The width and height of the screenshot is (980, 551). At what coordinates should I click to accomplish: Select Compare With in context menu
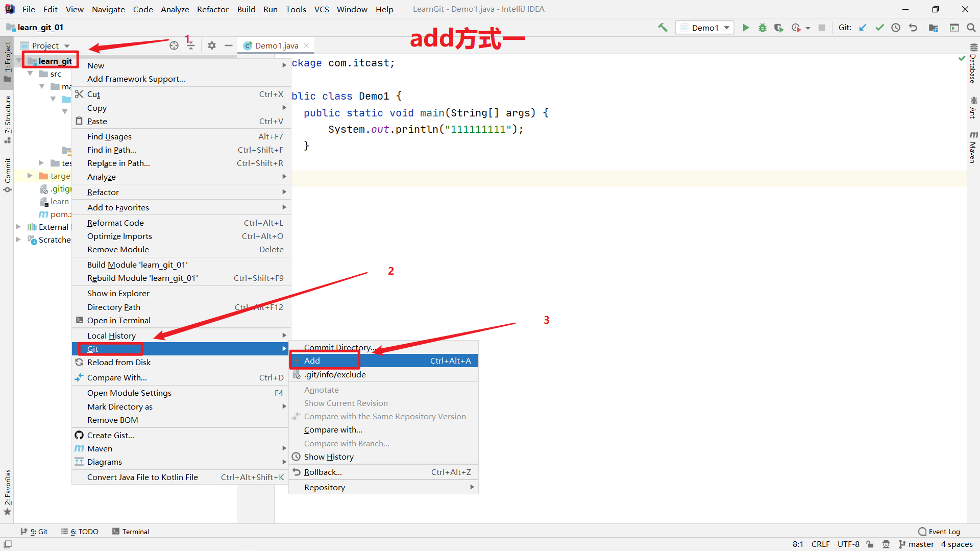[x=181, y=377]
